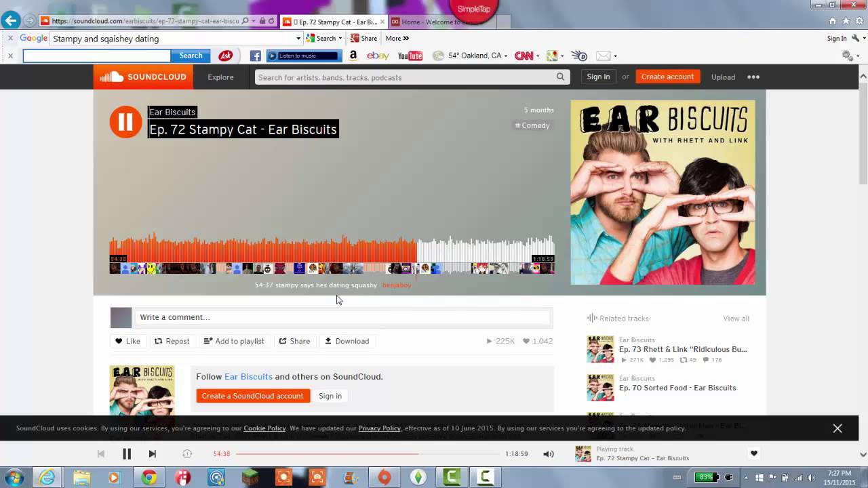Image resolution: width=868 pixels, height=488 pixels.
Task: Like the track with the heart button
Action: click(x=127, y=341)
